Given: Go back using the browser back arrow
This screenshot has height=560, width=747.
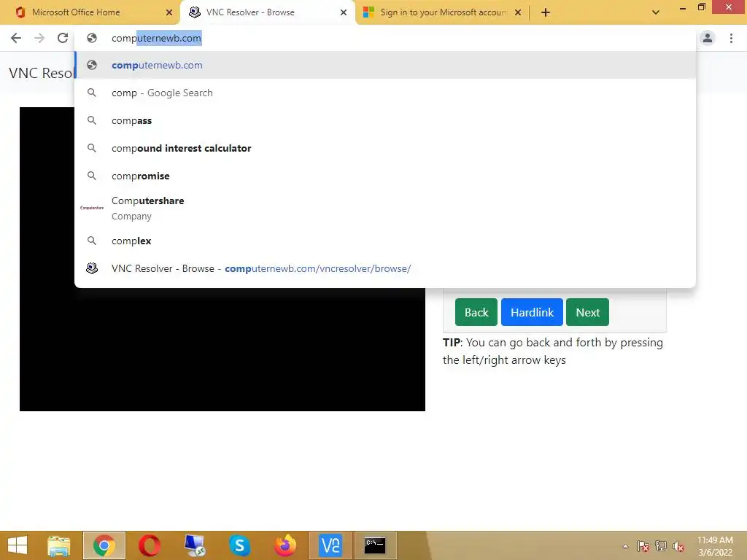Looking at the screenshot, I should [16, 38].
